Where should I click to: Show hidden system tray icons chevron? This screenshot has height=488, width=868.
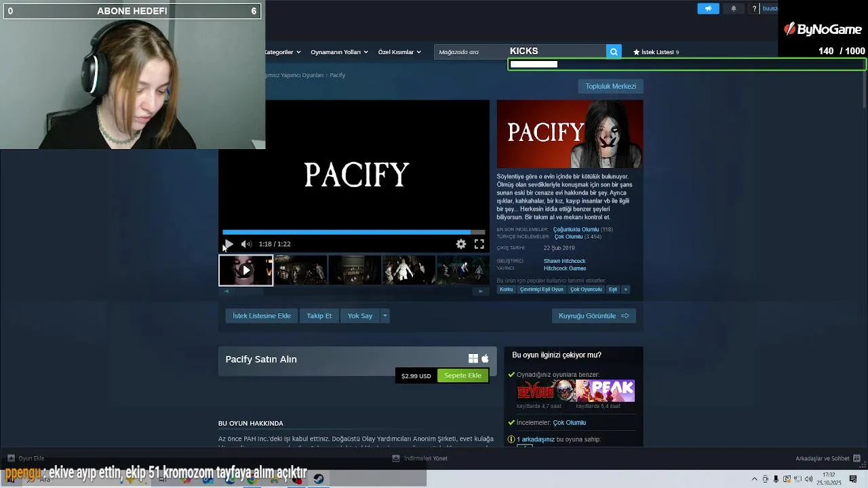[754, 479]
